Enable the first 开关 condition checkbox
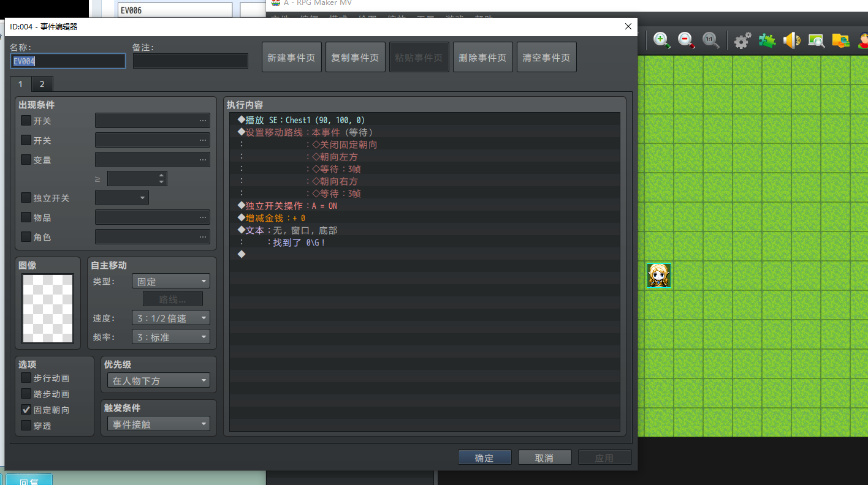This screenshot has width=868, height=485. pyautogui.click(x=26, y=121)
